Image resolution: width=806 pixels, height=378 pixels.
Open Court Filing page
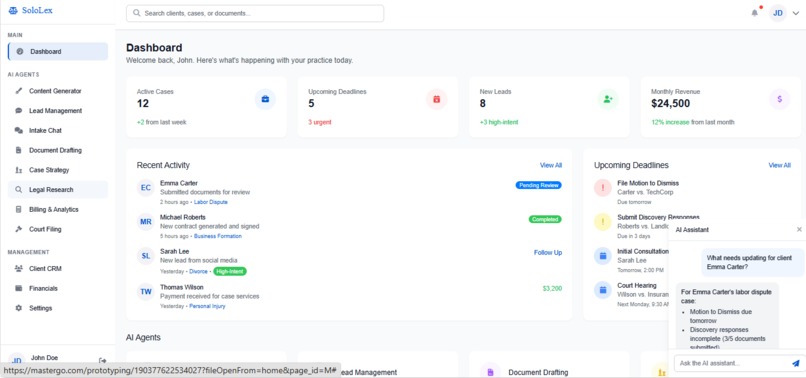58,229
